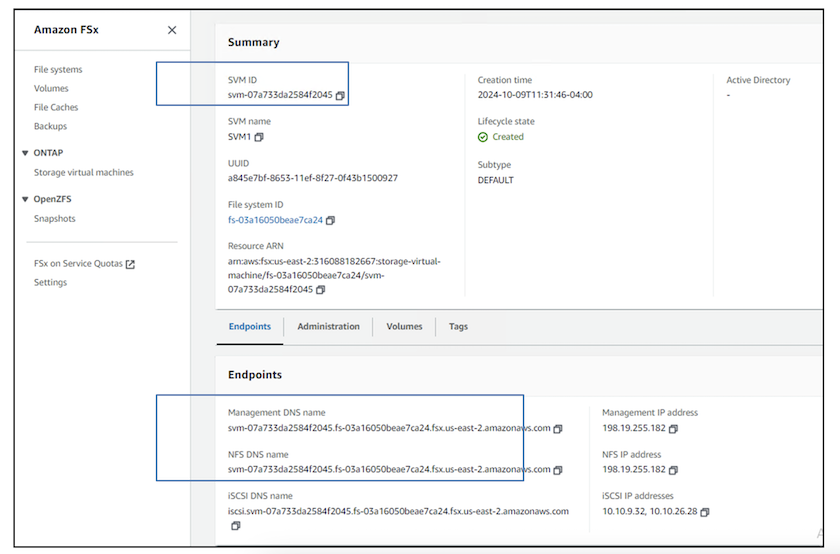
Task: Select the Tags tab
Action: coord(458,327)
